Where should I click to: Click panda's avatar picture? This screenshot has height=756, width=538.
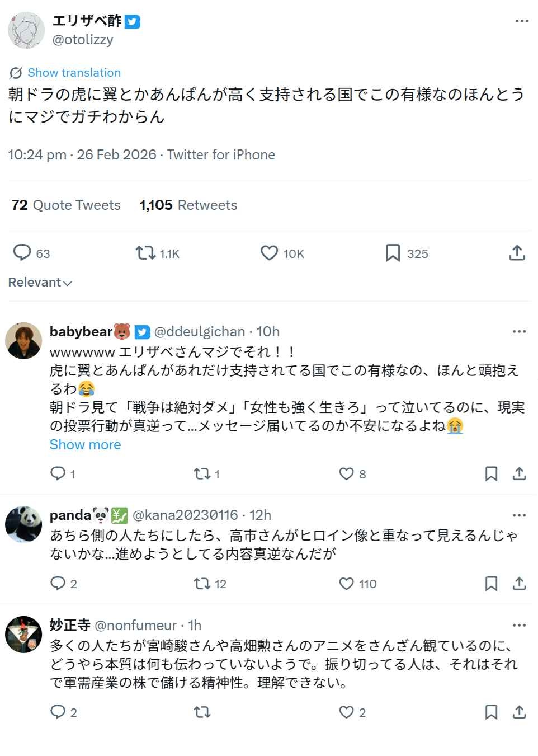[x=23, y=524]
